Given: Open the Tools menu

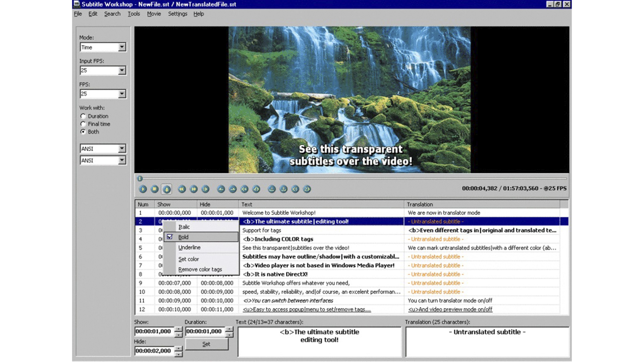Looking at the screenshot, I should (134, 14).
